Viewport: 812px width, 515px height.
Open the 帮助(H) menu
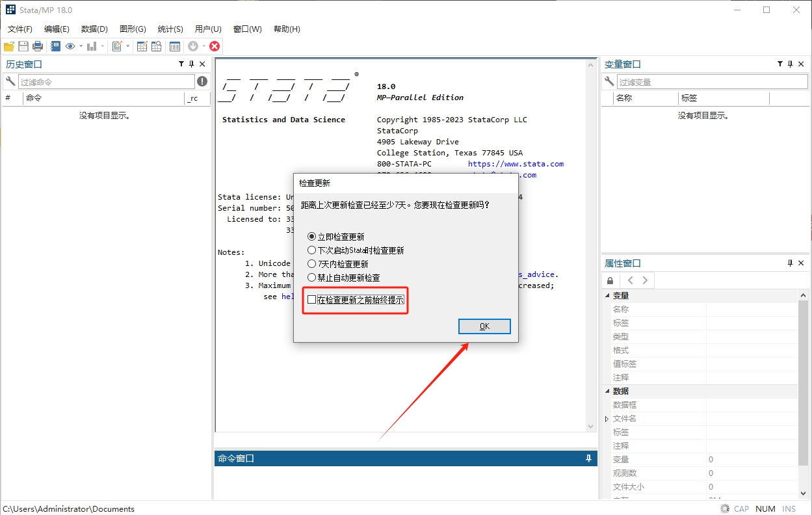pyautogui.click(x=287, y=29)
